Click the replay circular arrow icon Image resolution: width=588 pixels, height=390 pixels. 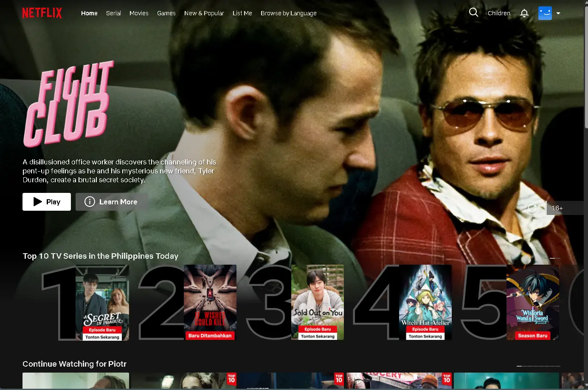(532, 208)
